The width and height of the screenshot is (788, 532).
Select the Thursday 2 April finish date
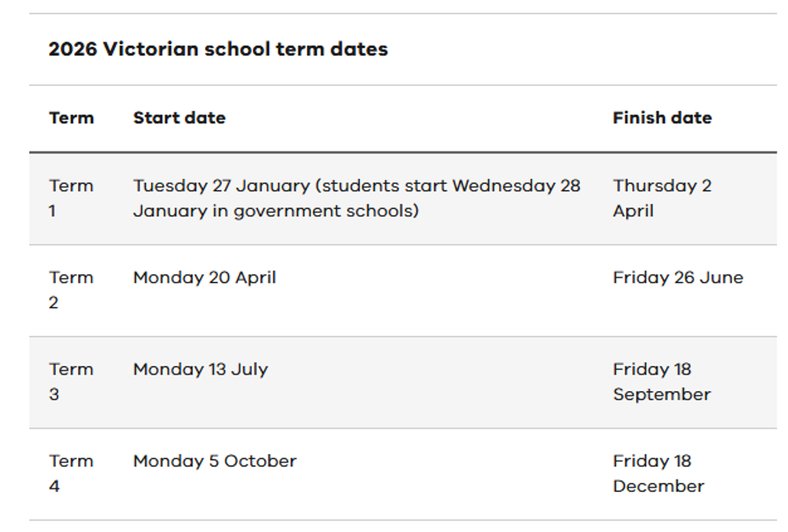(662, 198)
